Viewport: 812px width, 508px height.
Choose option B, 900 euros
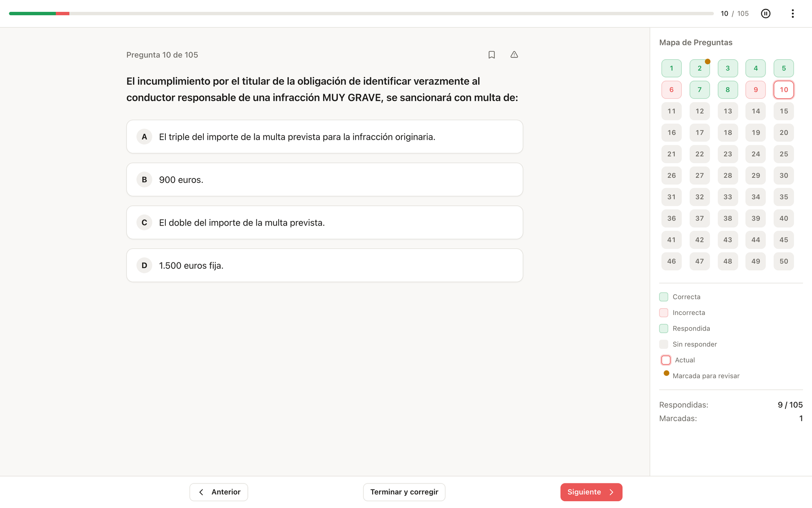[x=324, y=179]
